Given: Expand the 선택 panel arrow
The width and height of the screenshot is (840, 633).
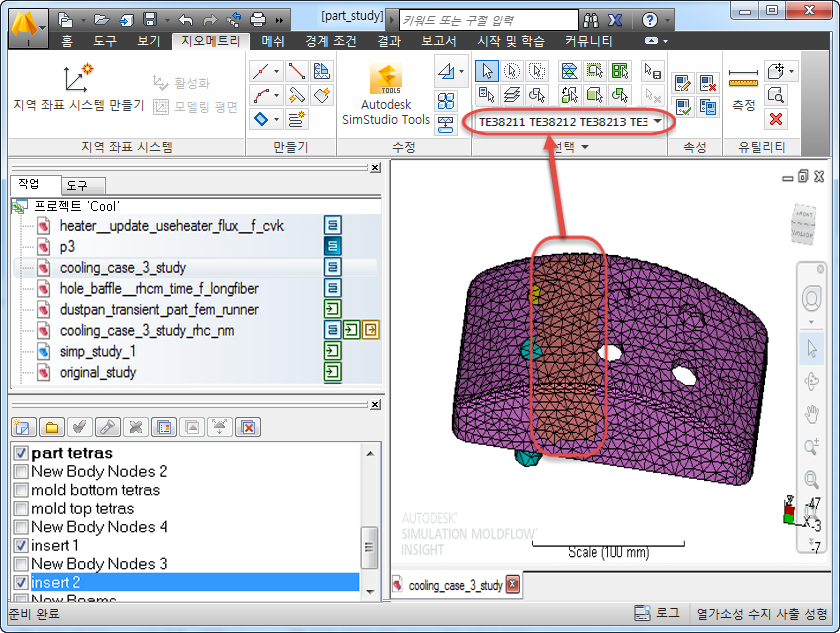Looking at the screenshot, I should [x=585, y=147].
